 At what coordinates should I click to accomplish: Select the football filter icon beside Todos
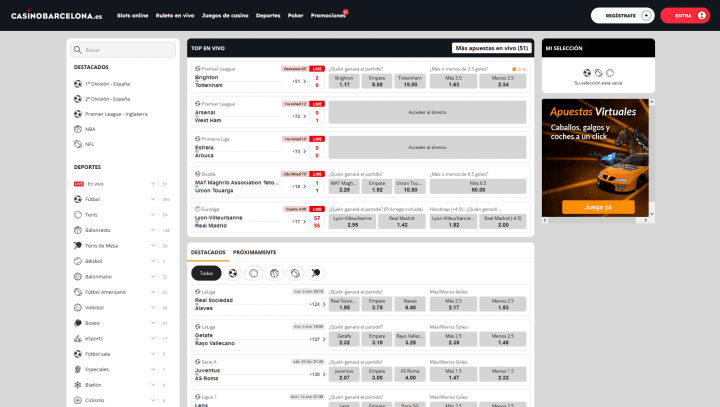coord(232,272)
